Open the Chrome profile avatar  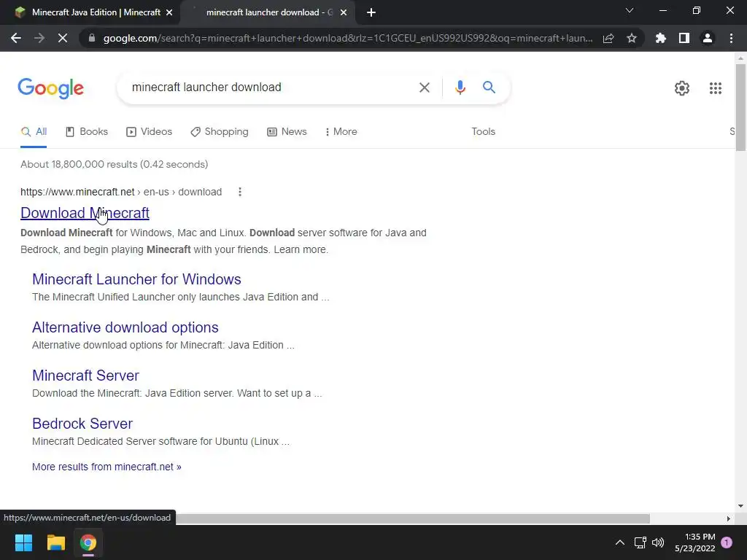708,38
